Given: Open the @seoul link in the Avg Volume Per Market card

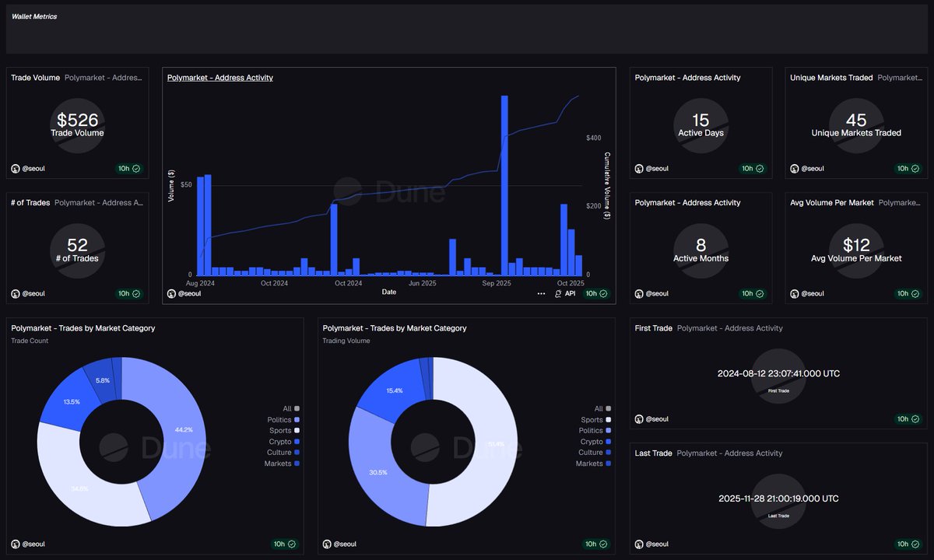Looking at the screenshot, I should point(813,293).
